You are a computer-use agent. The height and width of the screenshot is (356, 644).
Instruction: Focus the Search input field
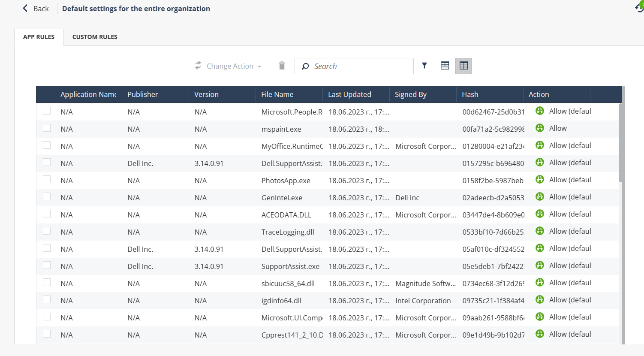tap(354, 66)
